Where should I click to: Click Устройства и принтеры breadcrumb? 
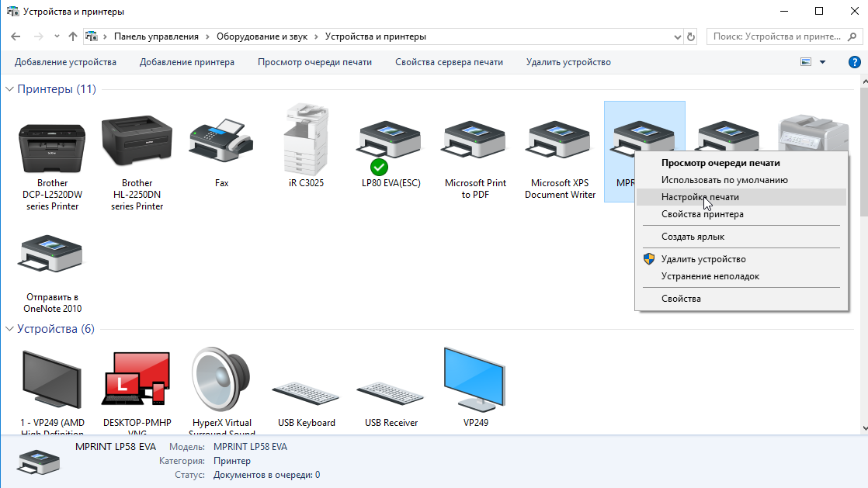pyautogui.click(x=375, y=36)
